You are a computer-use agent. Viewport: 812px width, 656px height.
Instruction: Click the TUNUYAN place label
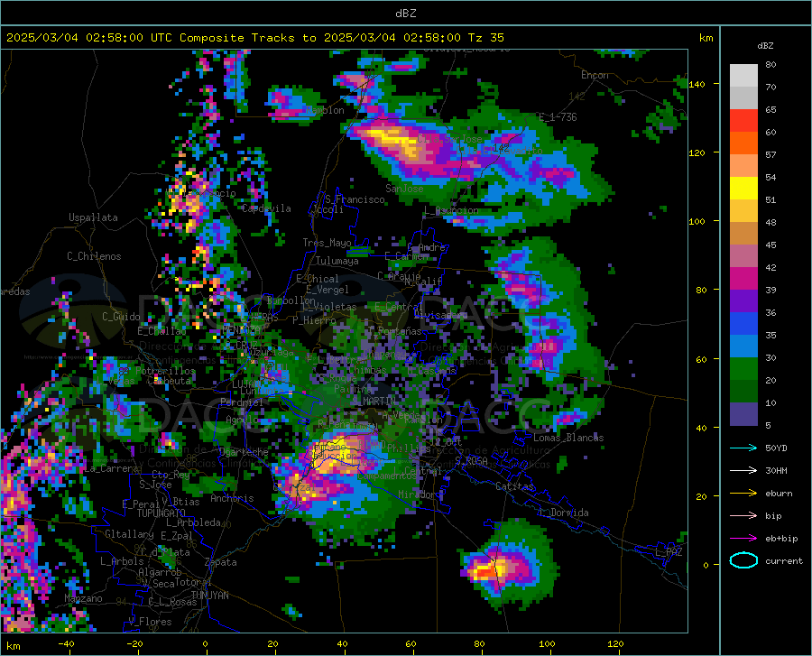pyautogui.click(x=209, y=596)
